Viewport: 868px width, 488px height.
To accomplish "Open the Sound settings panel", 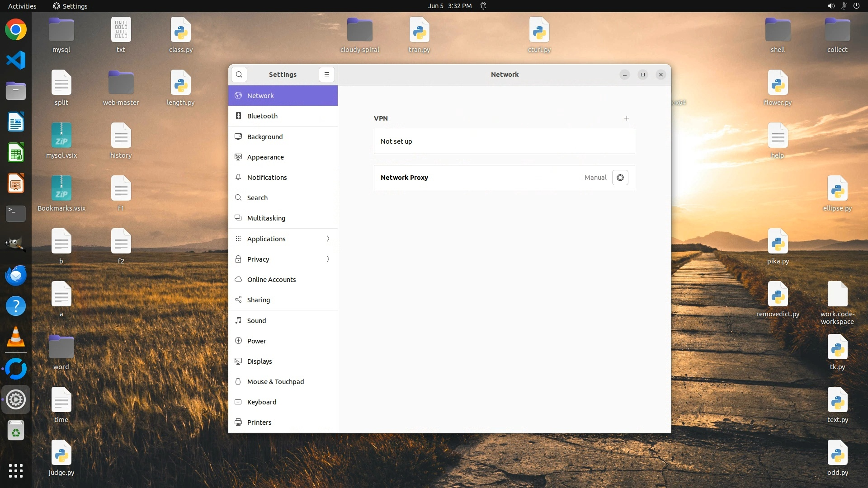I will tap(256, 320).
